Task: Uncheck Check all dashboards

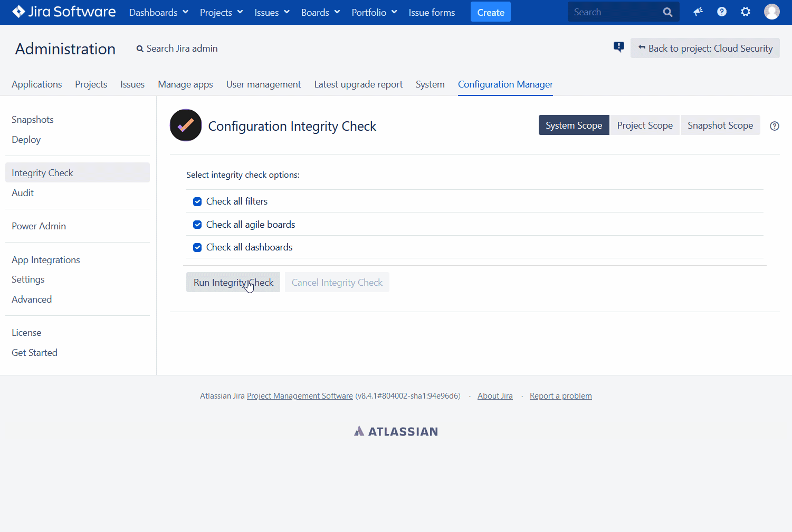Action: 197,247
